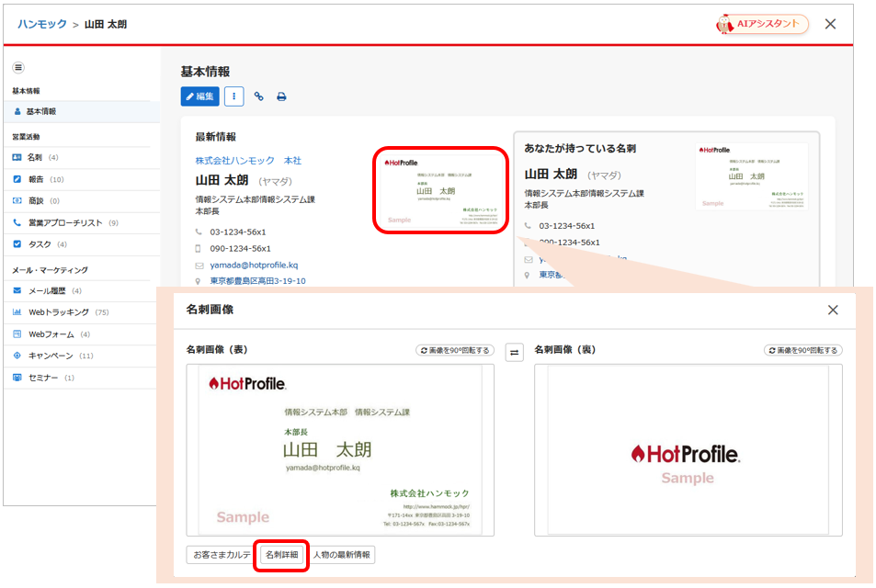Image resolution: width=876 pixels, height=588 pixels.
Task: Click the 商談 icon in sidebar
Action: tap(17, 200)
